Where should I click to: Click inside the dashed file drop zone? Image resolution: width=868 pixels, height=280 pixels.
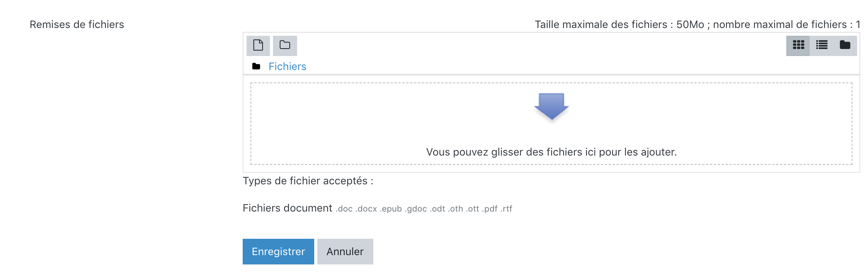click(x=389, y=117)
